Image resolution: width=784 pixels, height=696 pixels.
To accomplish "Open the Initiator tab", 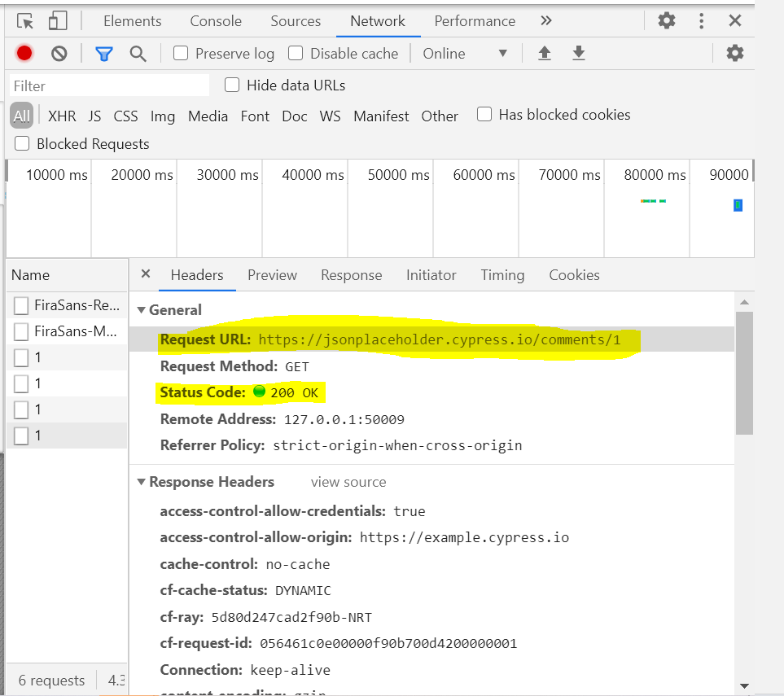I will point(431,275).
